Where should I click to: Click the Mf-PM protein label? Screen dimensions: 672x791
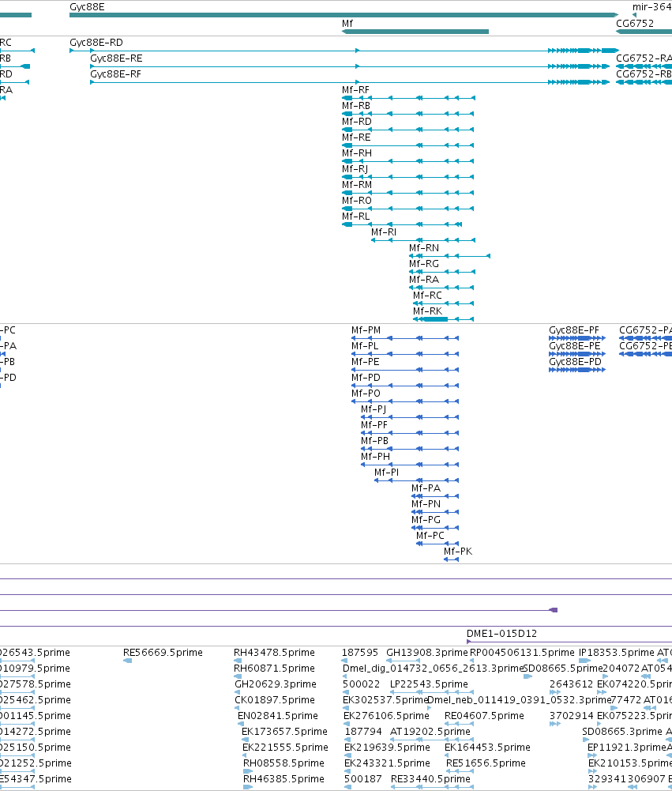(x=366, y=330)
